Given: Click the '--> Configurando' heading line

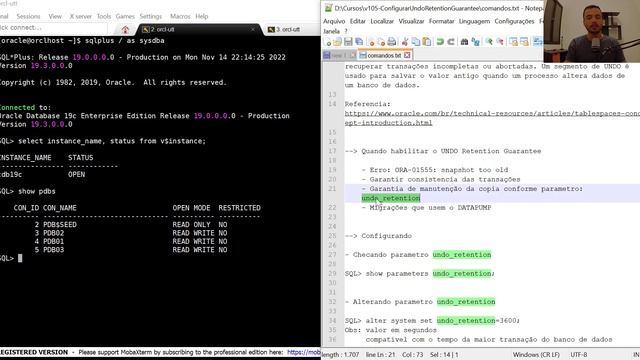Looking at the screenshot, I should click(378, 236).
